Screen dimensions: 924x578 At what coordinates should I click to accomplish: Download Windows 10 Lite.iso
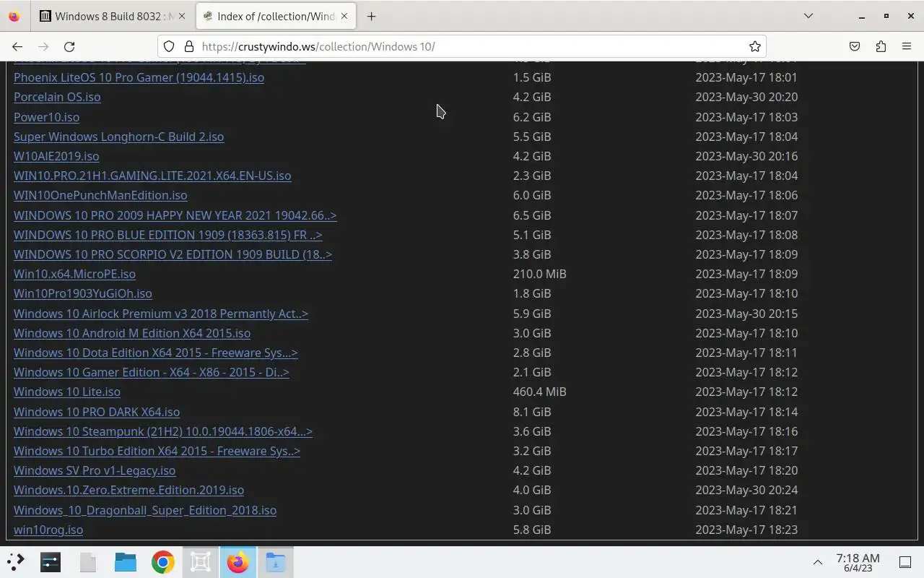pos(67,392)
